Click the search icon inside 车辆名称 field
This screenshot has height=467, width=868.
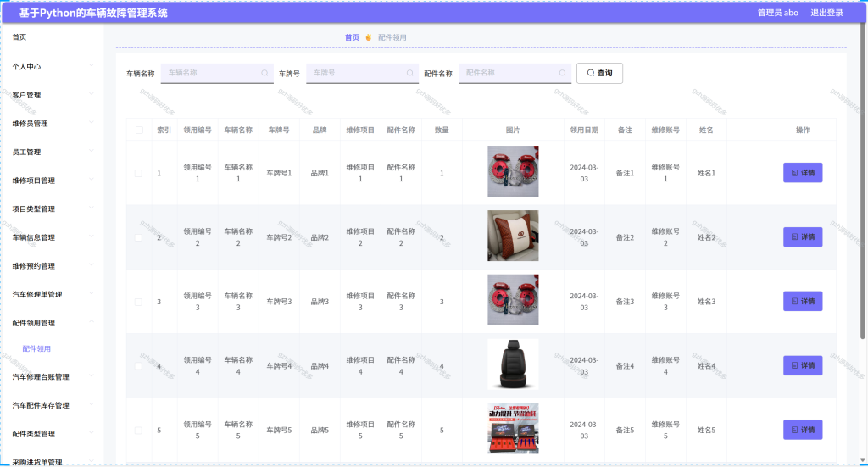coord(264,73)
